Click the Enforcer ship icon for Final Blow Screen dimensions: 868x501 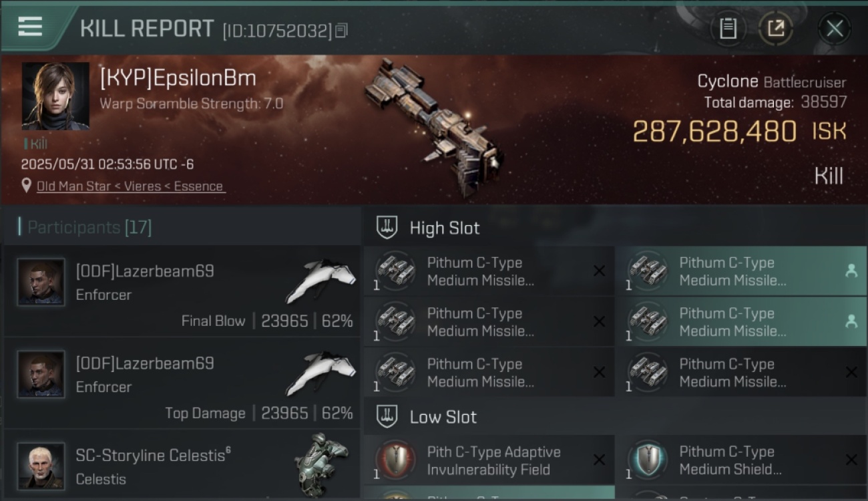tap(320, 281)
